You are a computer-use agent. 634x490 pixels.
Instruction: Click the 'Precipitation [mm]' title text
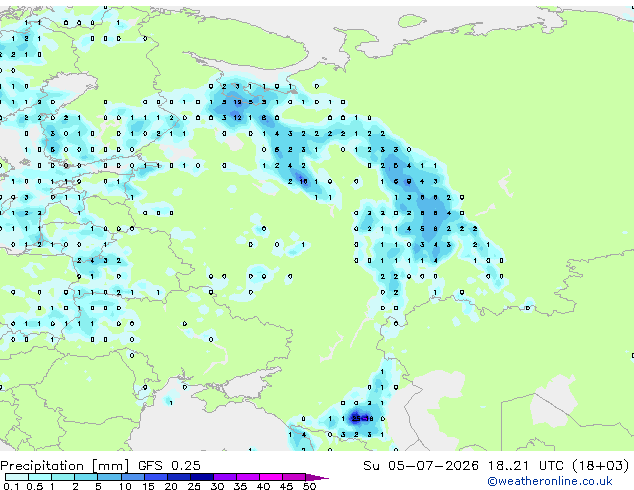coord(65,466)
